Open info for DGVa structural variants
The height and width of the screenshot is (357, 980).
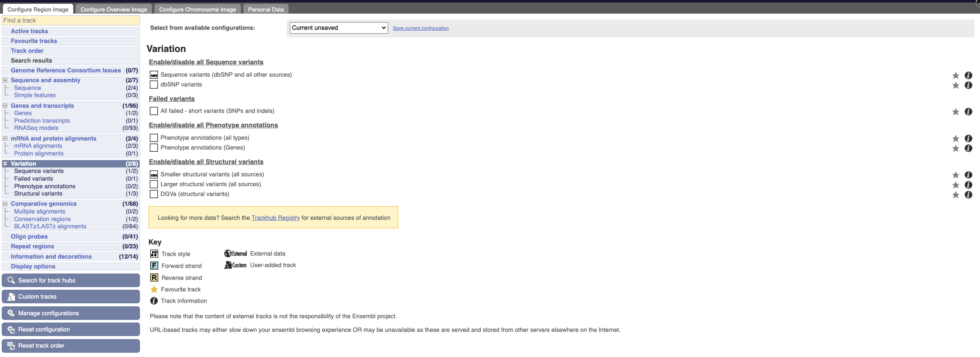(968, 195)
